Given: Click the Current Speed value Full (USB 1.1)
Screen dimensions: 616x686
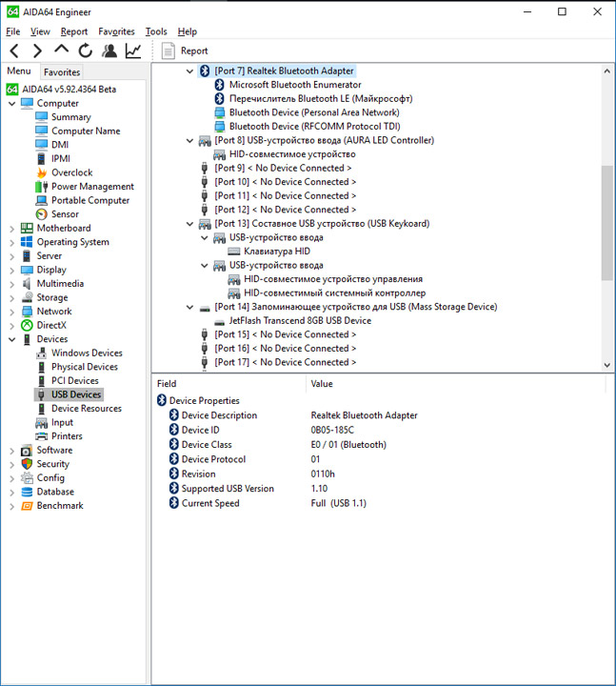Looking at the screenshot, I should click(338, 503).
